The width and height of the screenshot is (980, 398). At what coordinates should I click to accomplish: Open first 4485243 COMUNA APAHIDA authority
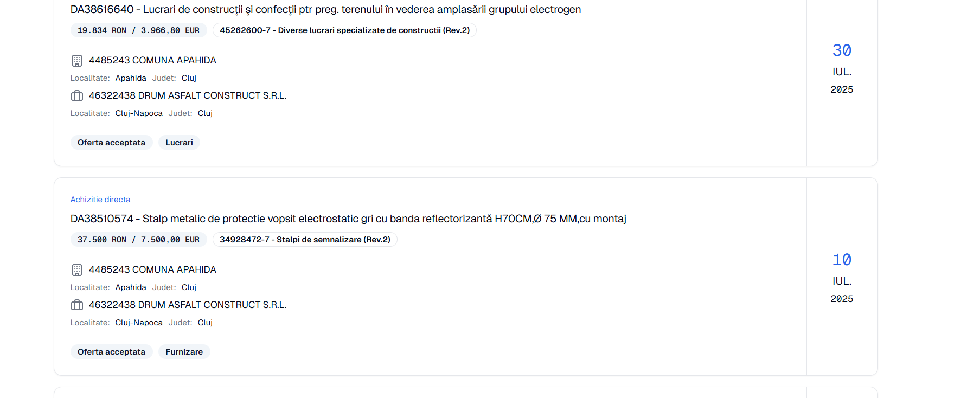pyautogui.click(x=152, y=60)
